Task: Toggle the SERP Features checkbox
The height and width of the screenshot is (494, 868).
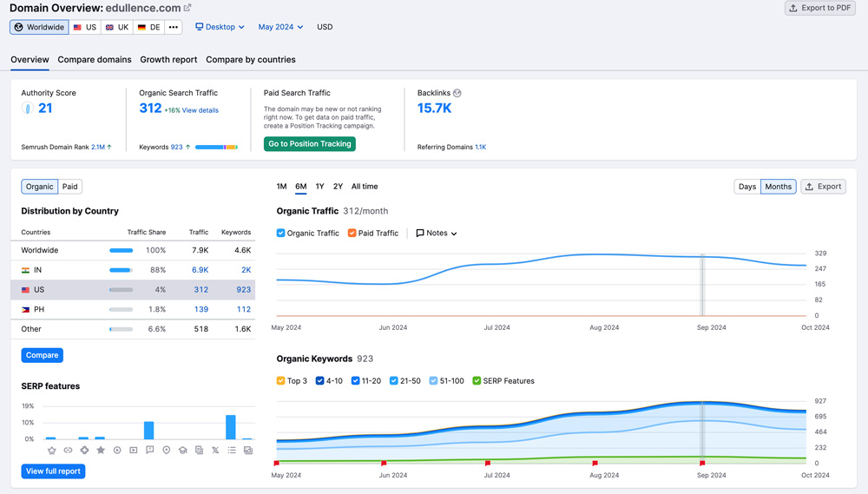Action: [476, 380]
